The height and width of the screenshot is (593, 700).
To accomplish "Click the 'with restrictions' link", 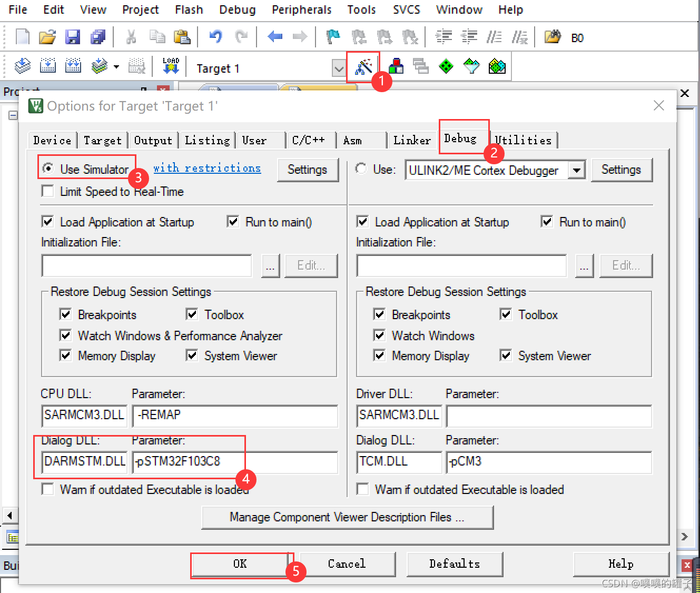I will tap(207, 167).
